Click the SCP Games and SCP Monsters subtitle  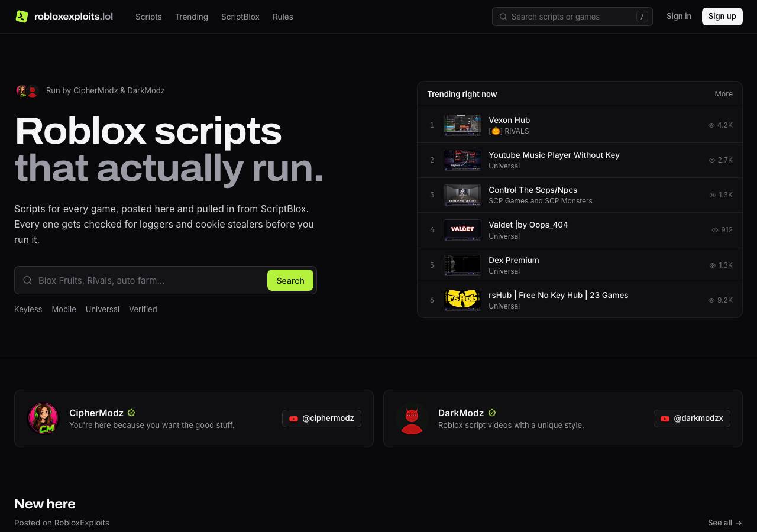click(541, 201)
